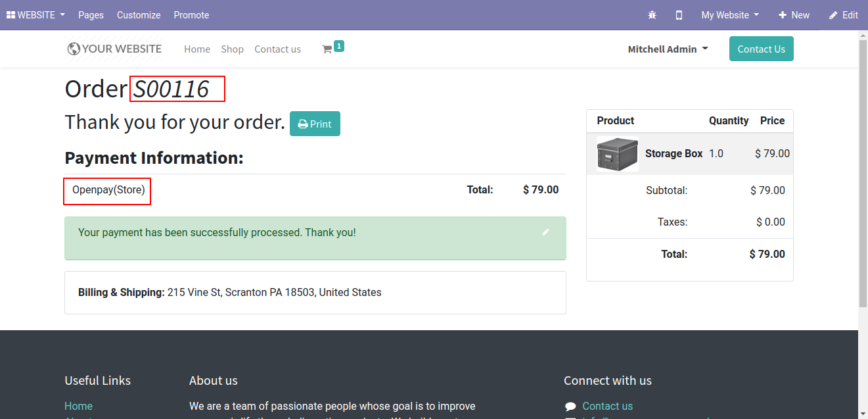Open the Pages menu
The image size is (868, 419).
91,15
